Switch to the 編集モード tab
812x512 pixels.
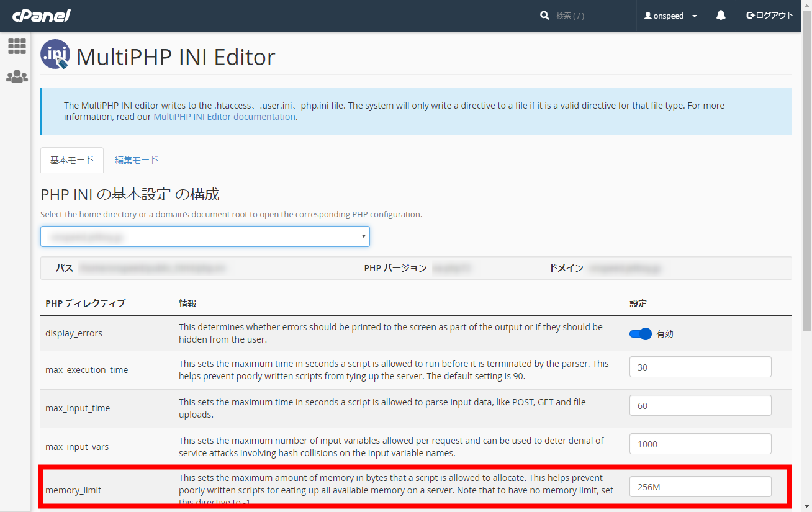[x=137, y=160]
